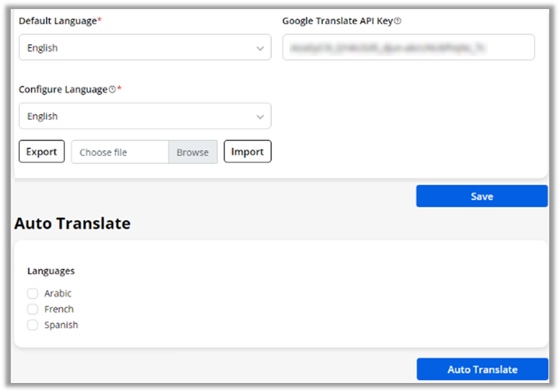Viewport: 560px width, 392px height.
Task: Focus the Google Translate API Key field
Action: click(x=408, y=48)
